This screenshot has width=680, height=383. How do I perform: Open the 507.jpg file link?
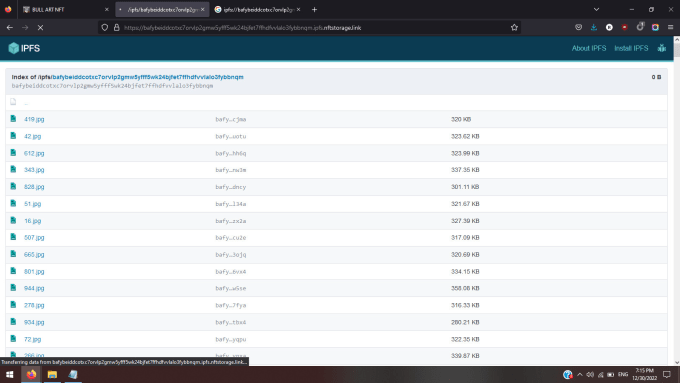[x=34, y=237]
